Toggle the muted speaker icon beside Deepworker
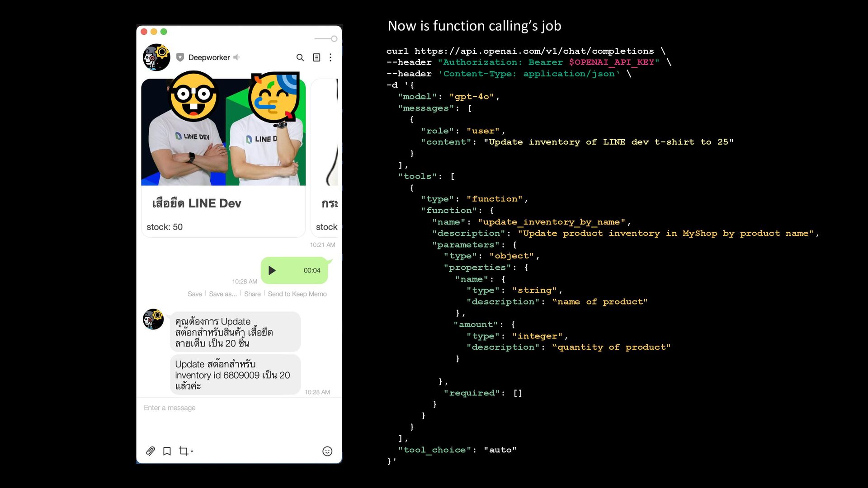The image size is (868, 488). tap(236, 57)
